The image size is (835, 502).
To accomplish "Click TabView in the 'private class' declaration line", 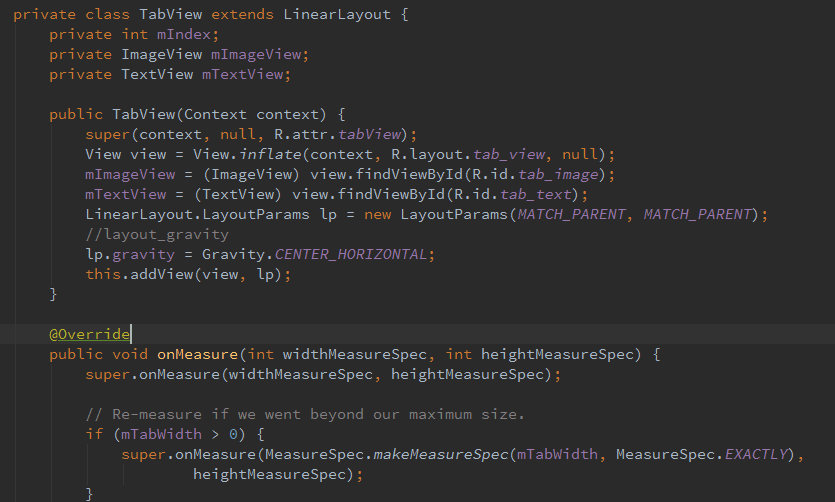I will pyautogui.click(x=170, y=14).
